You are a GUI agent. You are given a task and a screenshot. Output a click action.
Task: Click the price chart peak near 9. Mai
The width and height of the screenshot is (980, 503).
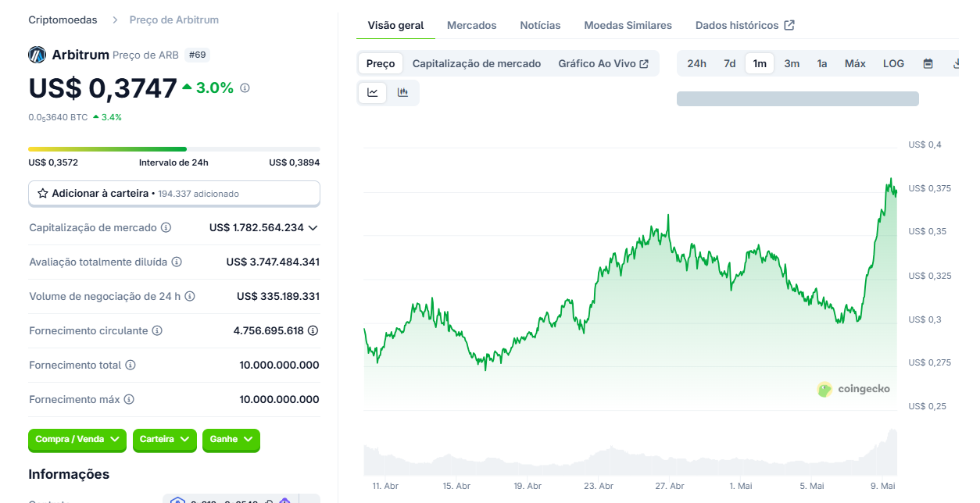tap(890, 180)
